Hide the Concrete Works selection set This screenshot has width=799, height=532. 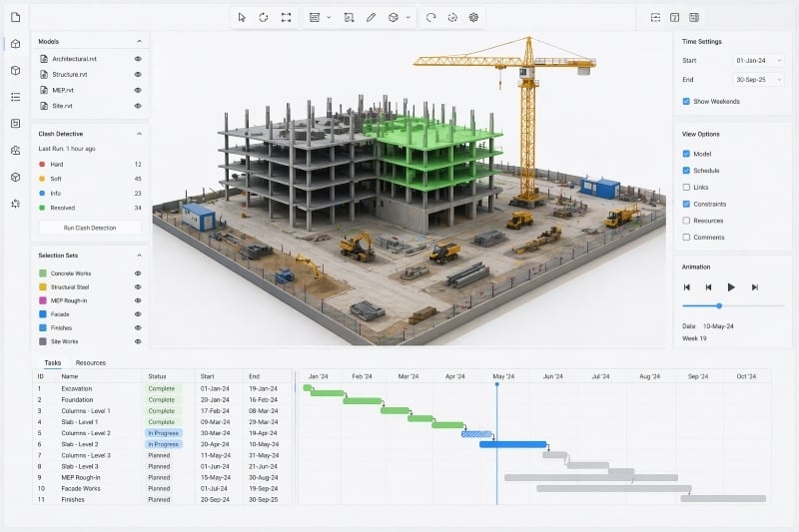coord(138,273)
